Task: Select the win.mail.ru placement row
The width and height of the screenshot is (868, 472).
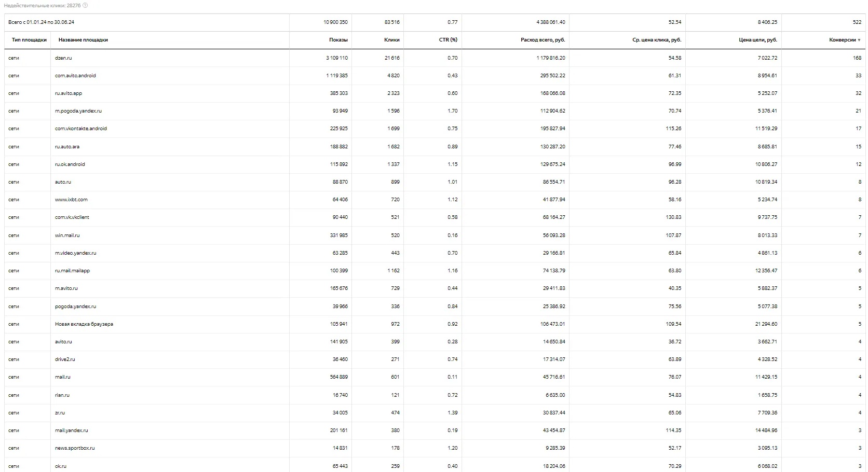Action: coord(67,235)
